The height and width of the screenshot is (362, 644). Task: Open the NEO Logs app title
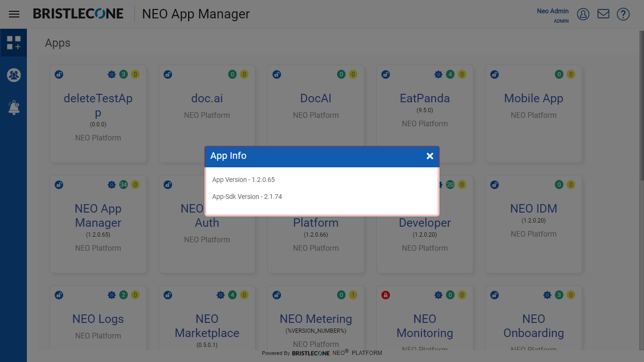pyautogui.click(x=98, y=319)
